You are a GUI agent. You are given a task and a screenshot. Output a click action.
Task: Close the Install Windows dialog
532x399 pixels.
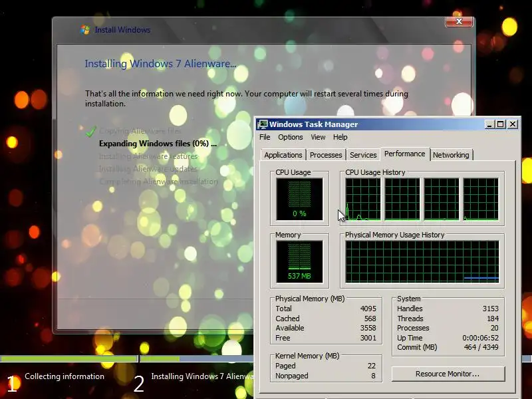click(x=459, y=21)
